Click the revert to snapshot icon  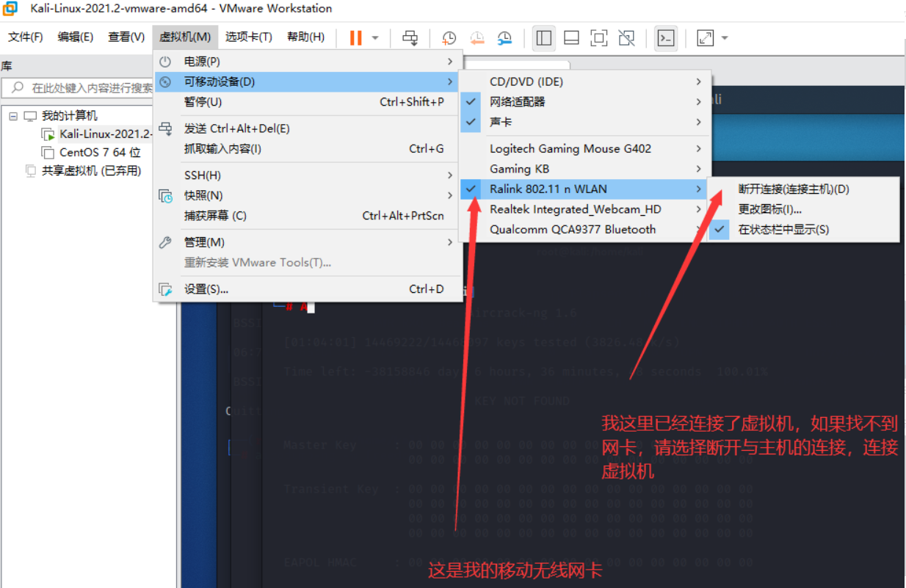click(x=476, y=37)
